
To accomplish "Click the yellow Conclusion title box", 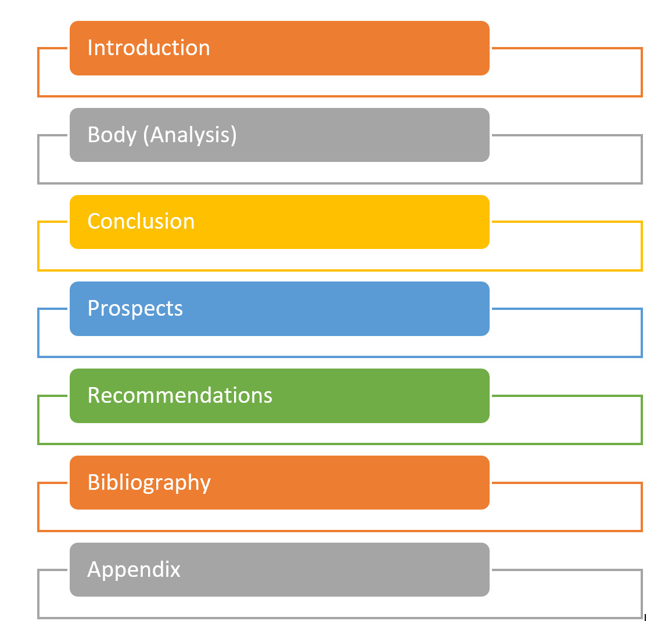I will click(279, 222).
